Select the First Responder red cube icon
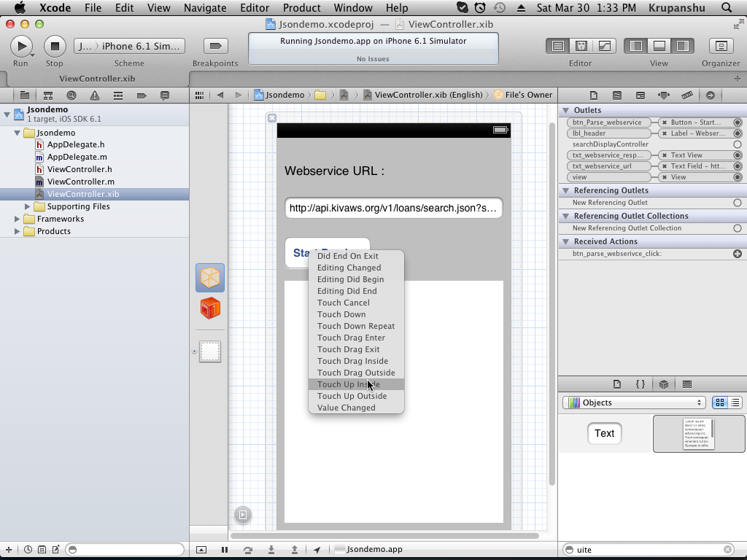 pos(210,308)
